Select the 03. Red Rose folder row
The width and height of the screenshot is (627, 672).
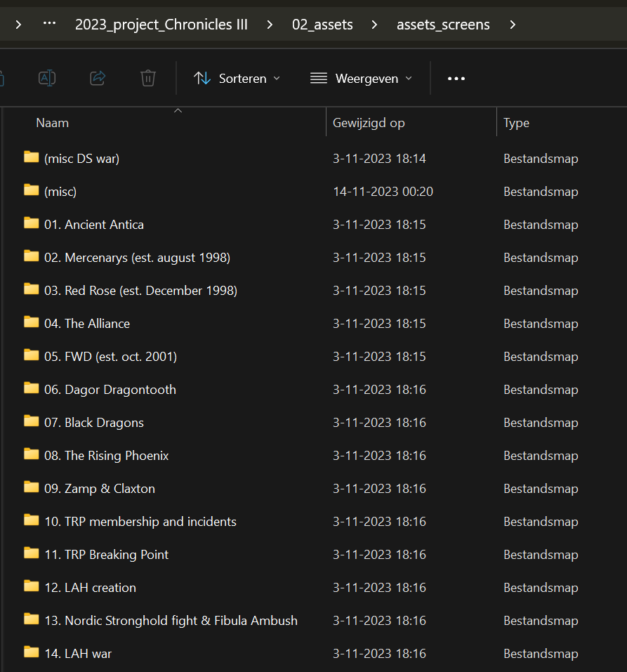click(140, 291)
